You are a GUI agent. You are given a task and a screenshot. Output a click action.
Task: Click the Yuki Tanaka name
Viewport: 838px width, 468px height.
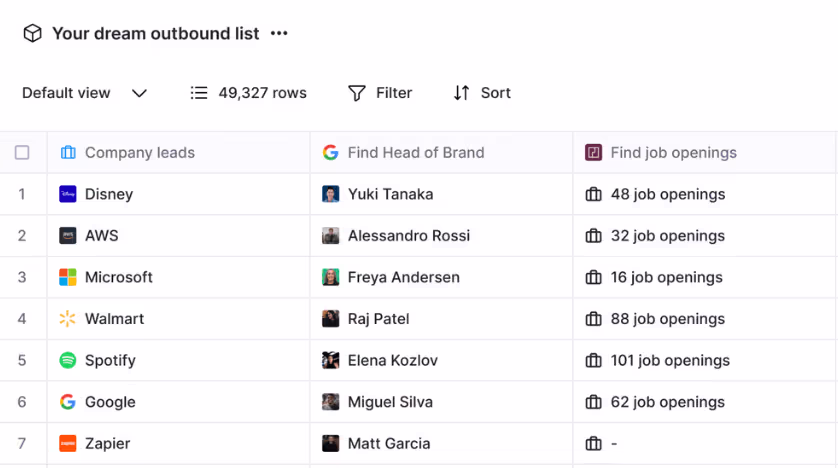click(391, 194)
